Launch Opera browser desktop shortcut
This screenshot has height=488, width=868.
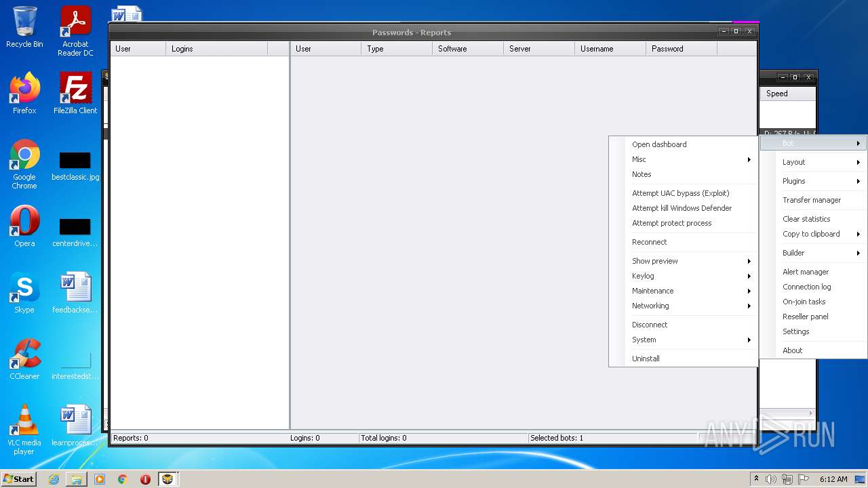24,226
